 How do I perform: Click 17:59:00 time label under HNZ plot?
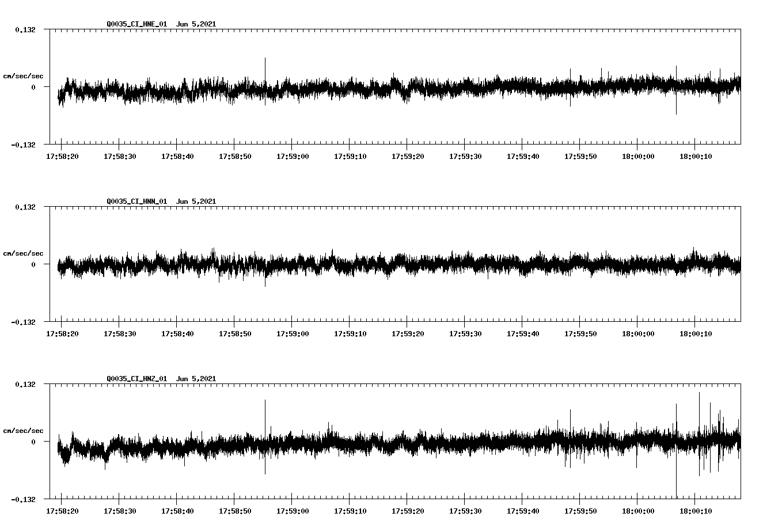point(293,511)
